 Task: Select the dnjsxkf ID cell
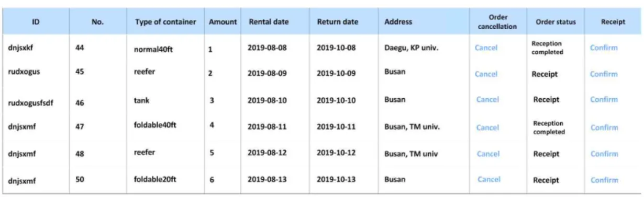pos(20,48)
